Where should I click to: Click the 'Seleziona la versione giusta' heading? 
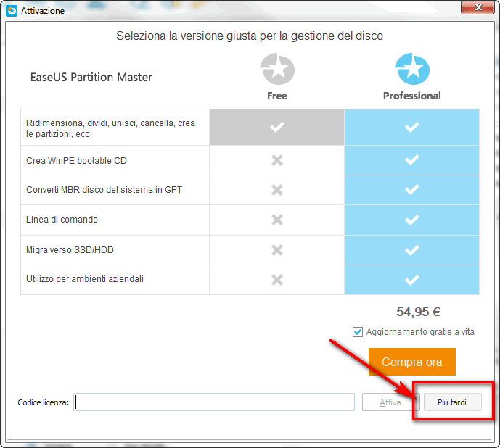pos(250,36)
